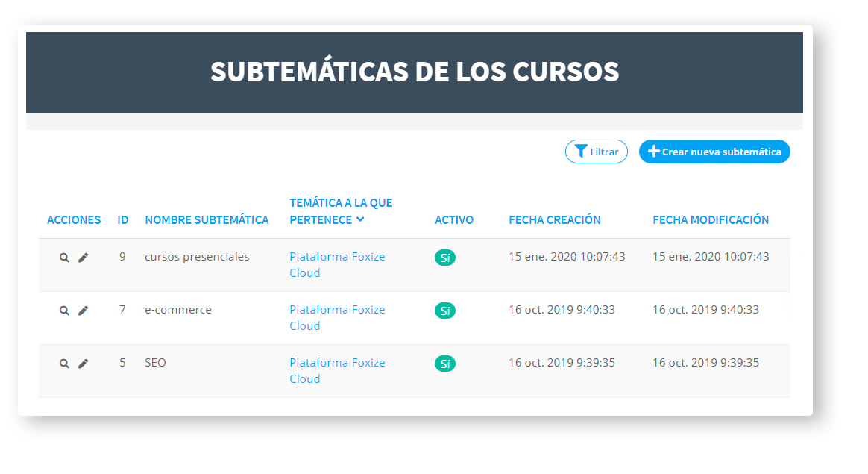This screenshot has height=474, width=868.
Task: Toggle Sí active badge for cursos presenciales
Action: point(445,258)
